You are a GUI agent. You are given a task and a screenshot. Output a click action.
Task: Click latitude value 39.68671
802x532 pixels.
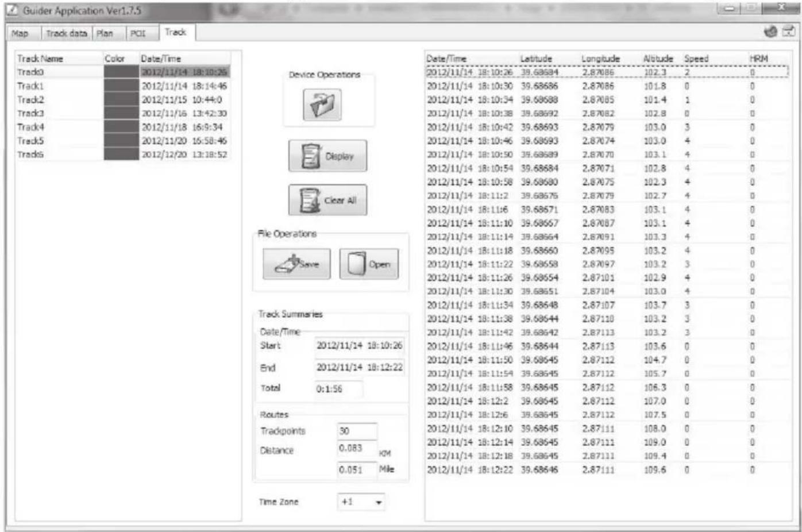coord(539,209)
